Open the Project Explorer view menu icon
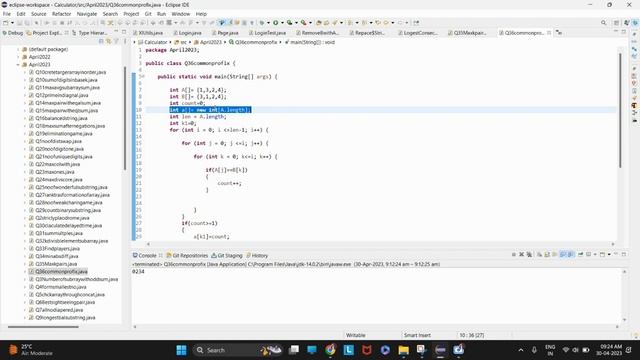The width and height of the screenshot is (640, 360). point(125,41)
